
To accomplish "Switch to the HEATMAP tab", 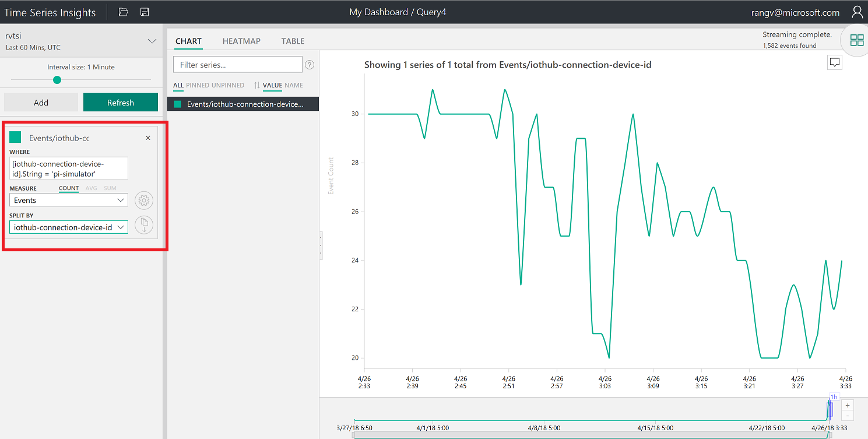I will point(241,41).
